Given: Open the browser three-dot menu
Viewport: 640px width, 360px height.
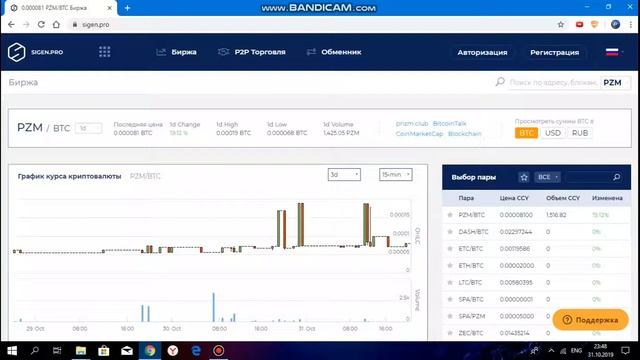Looking at the screenshot, I should (631, 24).
